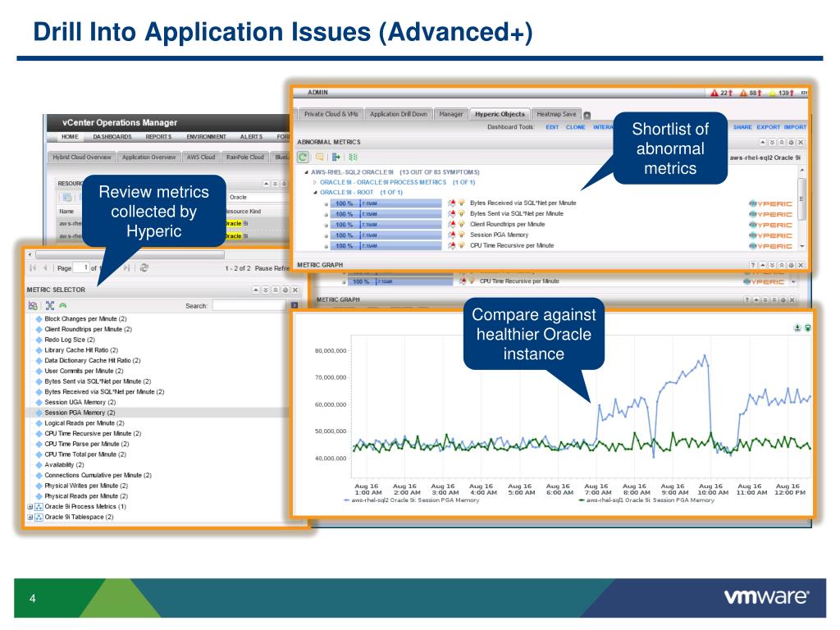Click the blue expand-arrows icon in Metric Selector

[x=50, y=306]
